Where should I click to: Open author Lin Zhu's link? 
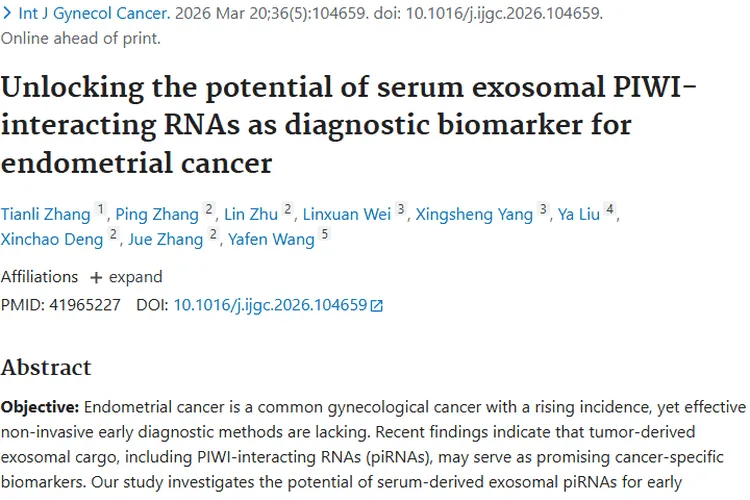coord(250,213)
